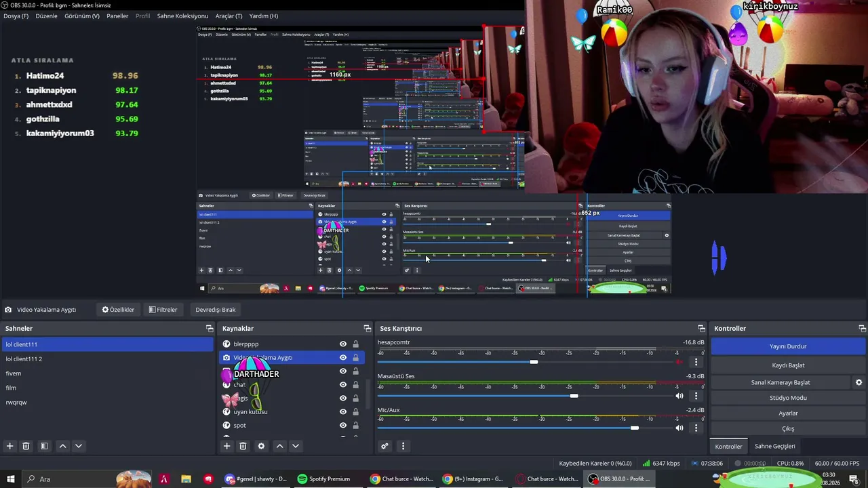
Task: Open the Araçlar (T) menu
Action: point(229,16)
